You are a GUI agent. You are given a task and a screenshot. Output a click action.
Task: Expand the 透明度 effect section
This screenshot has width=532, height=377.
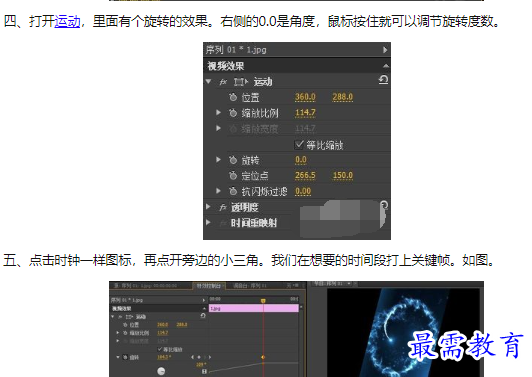(208, 207)
